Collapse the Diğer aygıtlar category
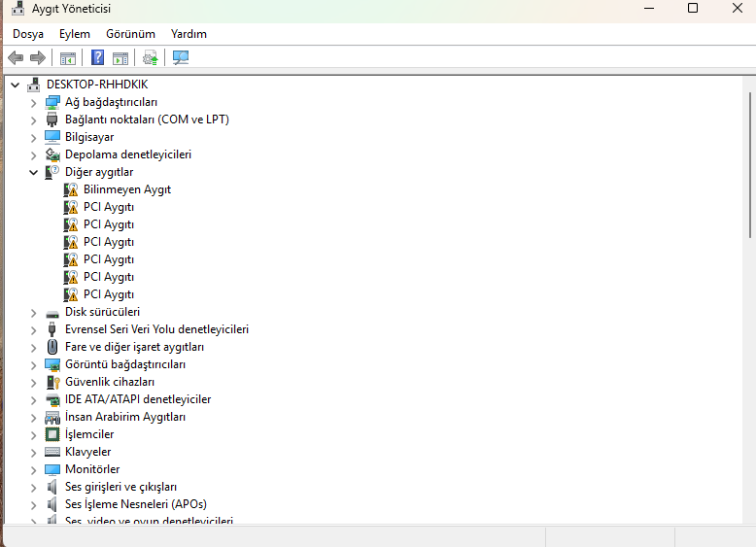The width and height of the screenshot is (756, 547). pos(33,172)
